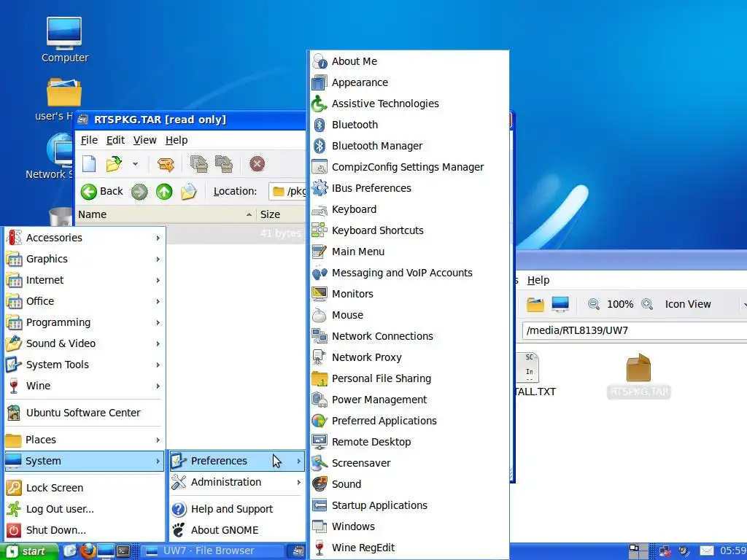Go Back in the archive manager

coord(101,192)
